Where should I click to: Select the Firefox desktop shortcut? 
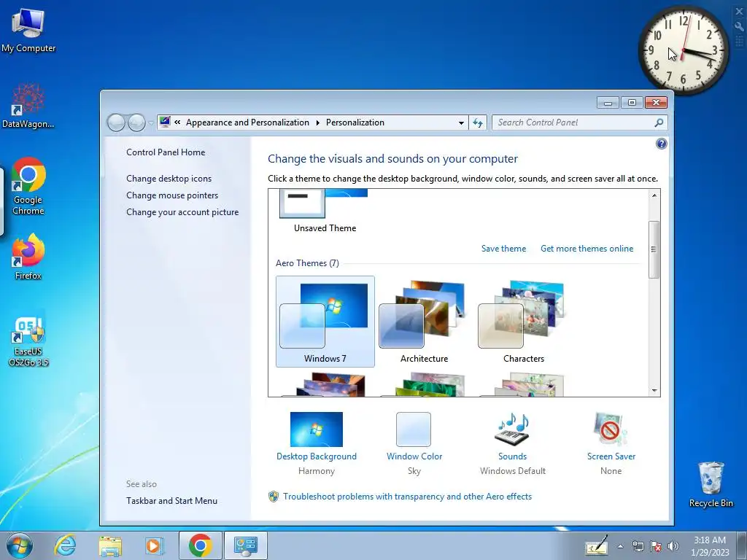tap(28, 257)
